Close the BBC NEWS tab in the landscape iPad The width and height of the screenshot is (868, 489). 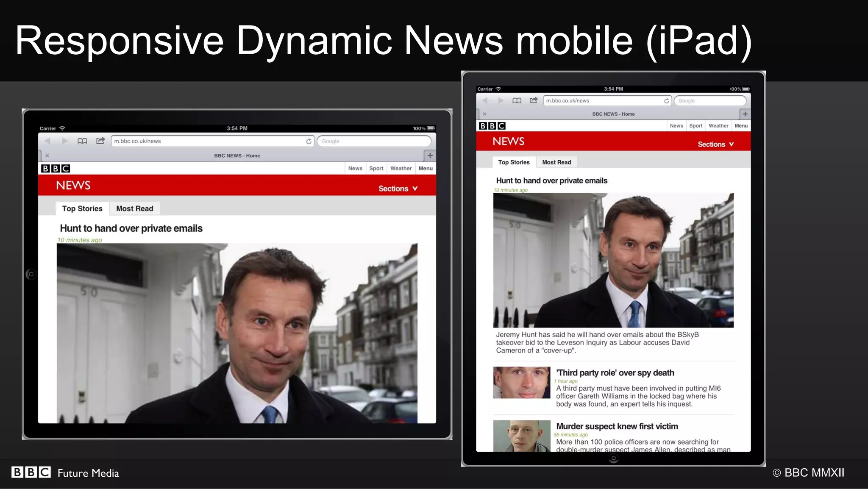click(x=47, y=156)
